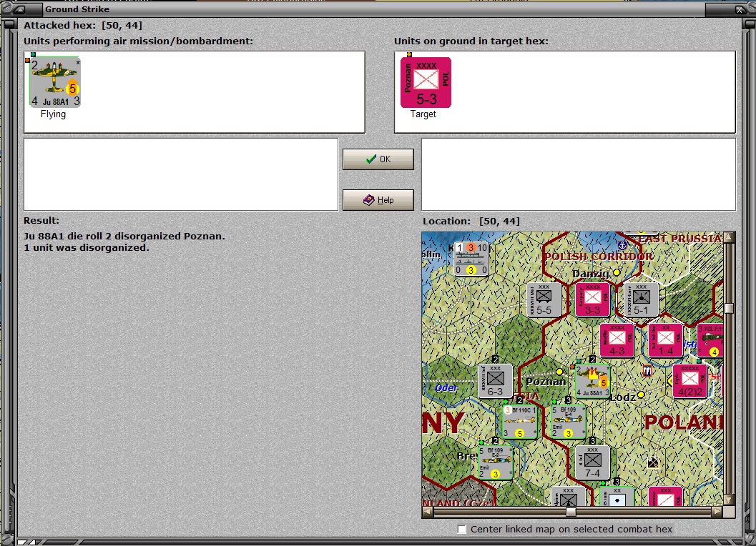Select the Bf 109 E-4 Emil counter

[x=569, y=422]
